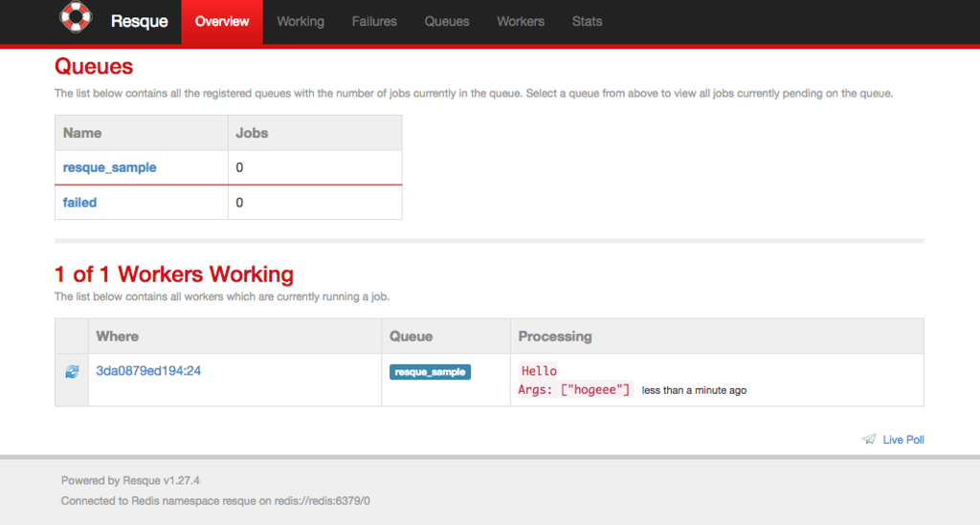
Task: Click the Processing column header
Action: click(x=717, y=337)
